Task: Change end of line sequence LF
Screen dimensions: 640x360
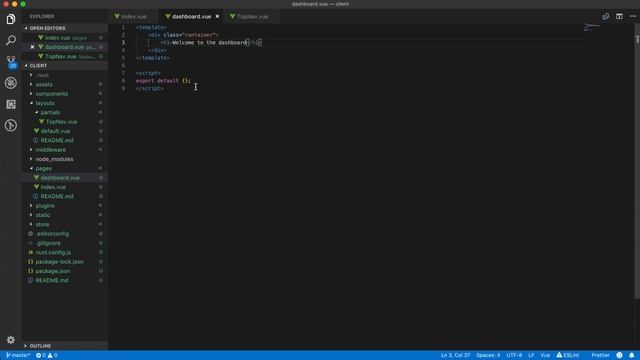Action: 531,355
